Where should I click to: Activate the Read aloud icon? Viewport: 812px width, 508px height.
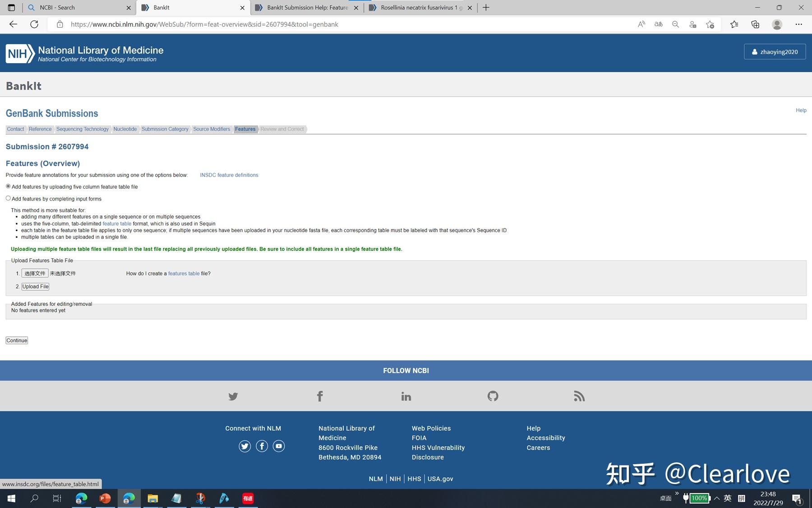pyautogui.click(x=641, y=24)
